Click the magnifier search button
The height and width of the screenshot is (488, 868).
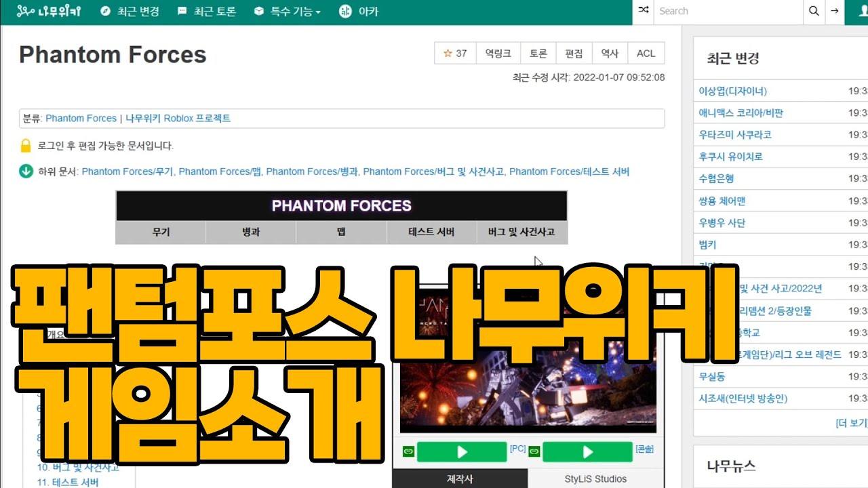point(814,11)
